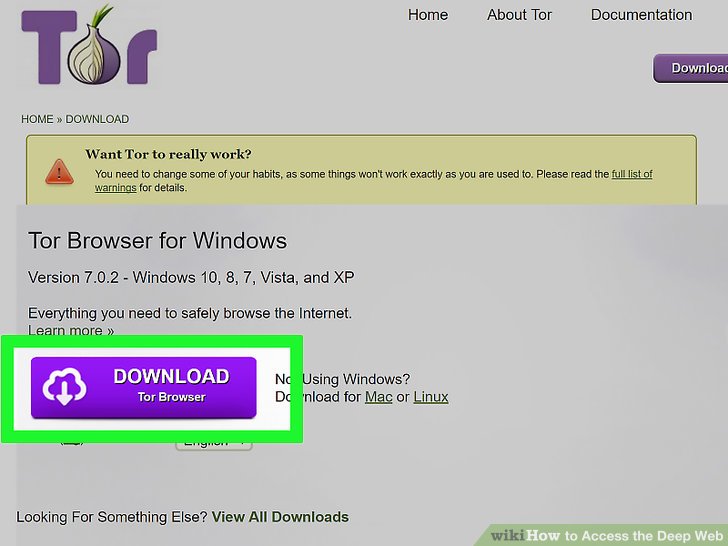Click the DOWNLOAD Tor Browser button

click(x=143, y=387)
